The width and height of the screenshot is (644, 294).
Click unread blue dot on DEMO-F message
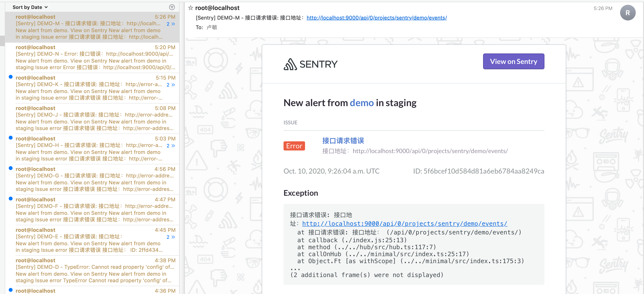(10, 199)
